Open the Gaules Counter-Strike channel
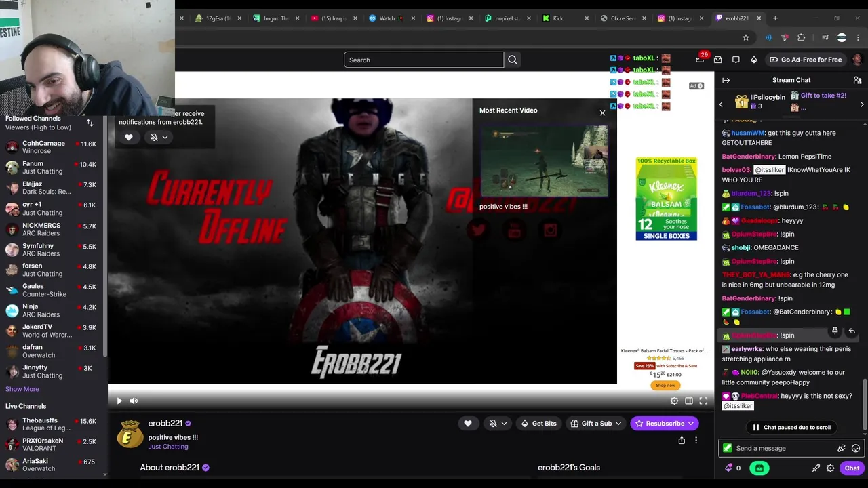Screen dimensions: 868x488 [x=52, y=290]
